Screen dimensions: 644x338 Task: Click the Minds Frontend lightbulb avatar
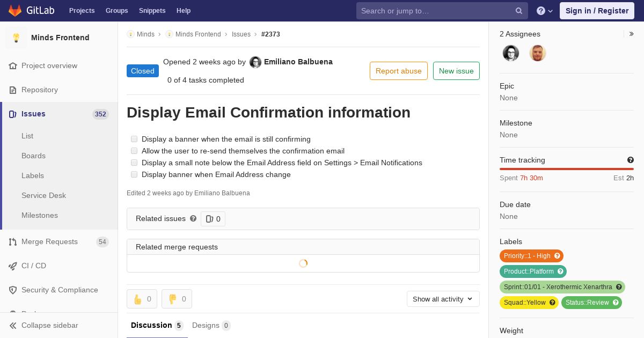[x=16, y=38]
